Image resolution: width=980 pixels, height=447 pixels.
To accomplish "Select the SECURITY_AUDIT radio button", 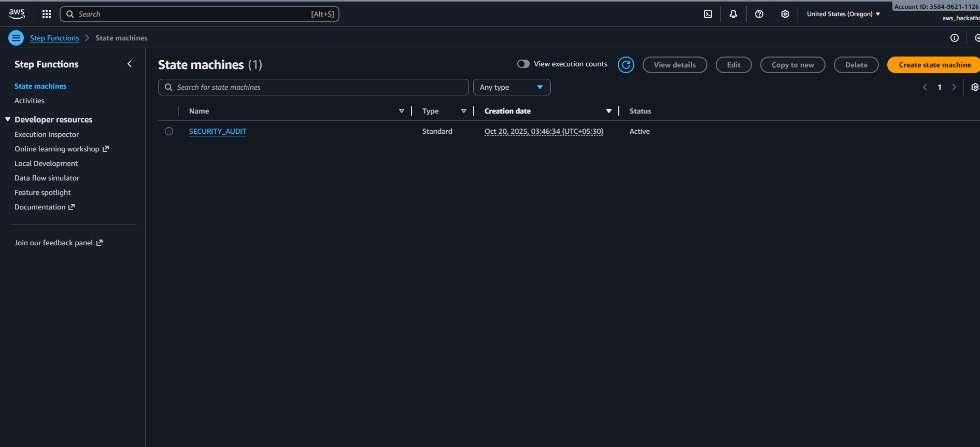I will point(169,131).
